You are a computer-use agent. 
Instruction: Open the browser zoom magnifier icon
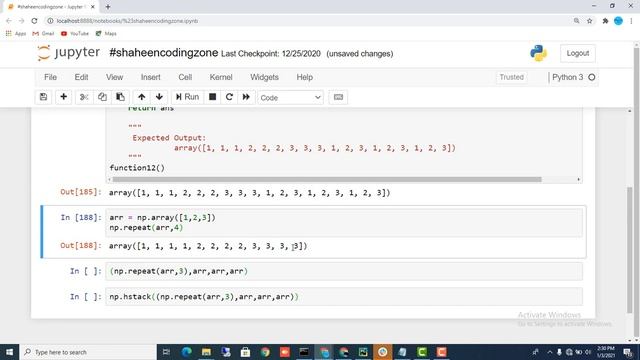(576, 21)
